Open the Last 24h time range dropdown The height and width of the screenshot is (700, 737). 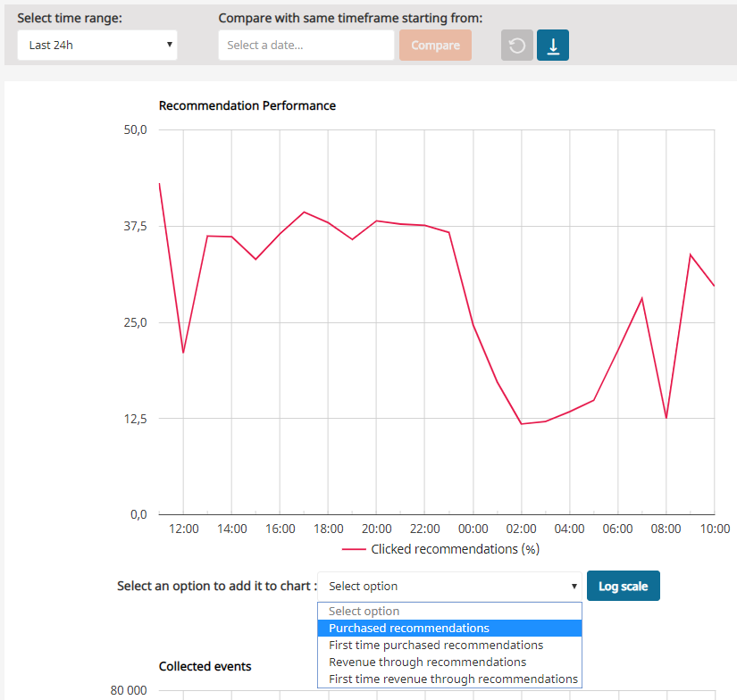[x=97, y=46]
